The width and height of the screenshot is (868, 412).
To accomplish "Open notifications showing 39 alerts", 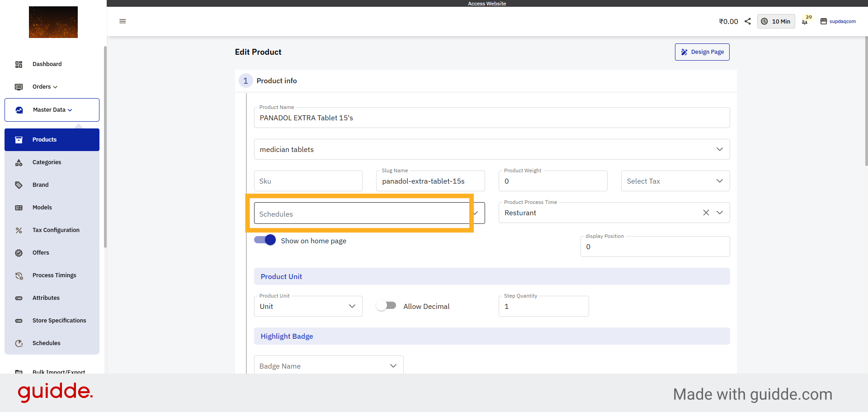I will click(806, 21).
